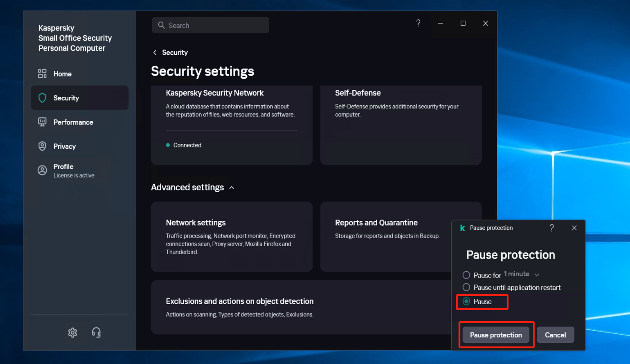Select Security in the sidebar
Screen dimensions: 630x364
[80, 98]
